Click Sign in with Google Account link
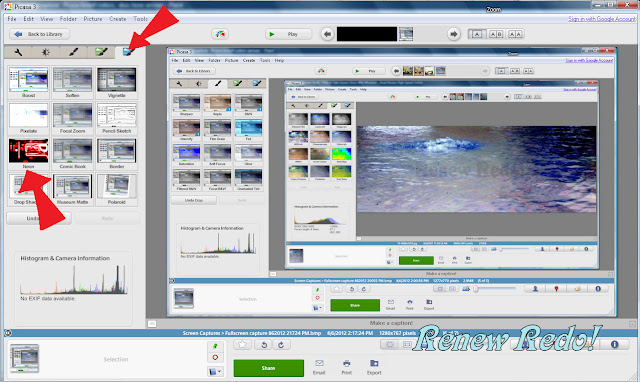The height and width of the screenshot is (382, 640). (x=602, y=19)
